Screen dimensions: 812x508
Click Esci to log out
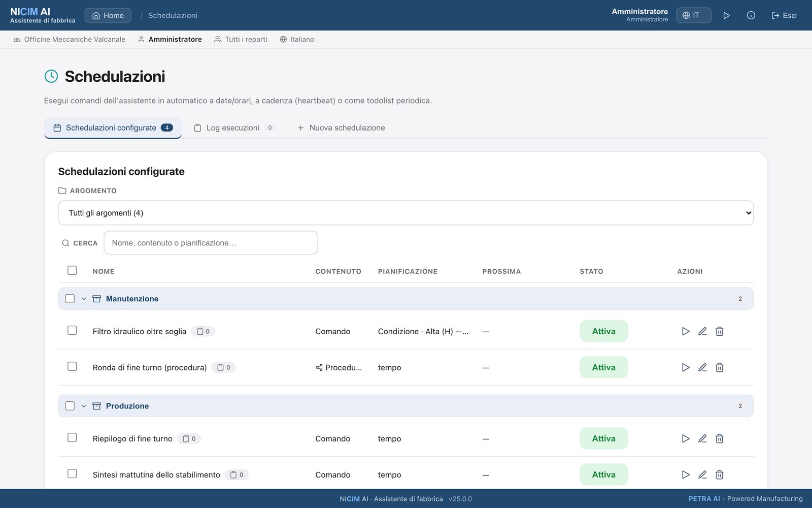(x=784, y=15)
